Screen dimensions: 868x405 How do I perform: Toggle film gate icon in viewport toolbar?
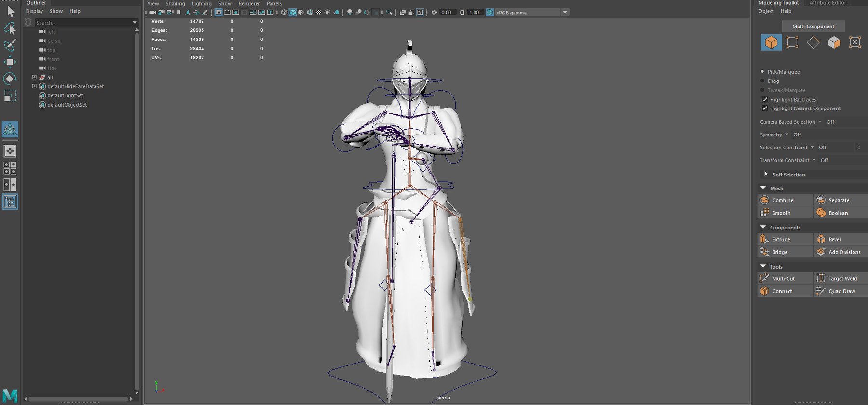(x=227, y=12)
